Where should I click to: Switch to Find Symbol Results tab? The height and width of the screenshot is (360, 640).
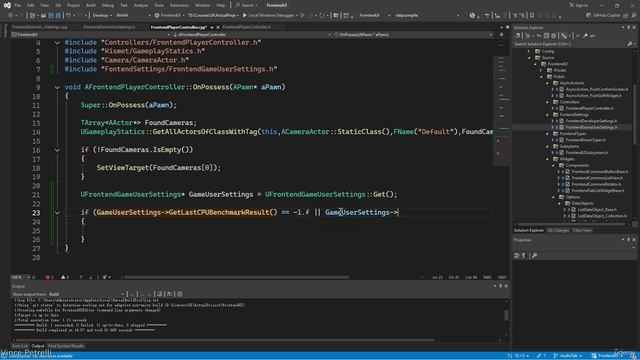coord(66,346)
